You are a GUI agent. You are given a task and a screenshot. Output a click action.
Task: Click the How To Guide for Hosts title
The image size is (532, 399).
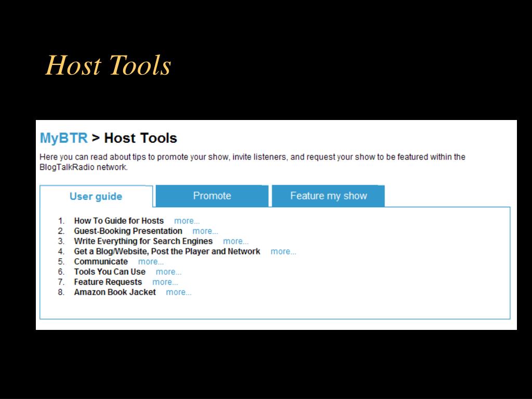pyautogui.click(x=119, y=221)
